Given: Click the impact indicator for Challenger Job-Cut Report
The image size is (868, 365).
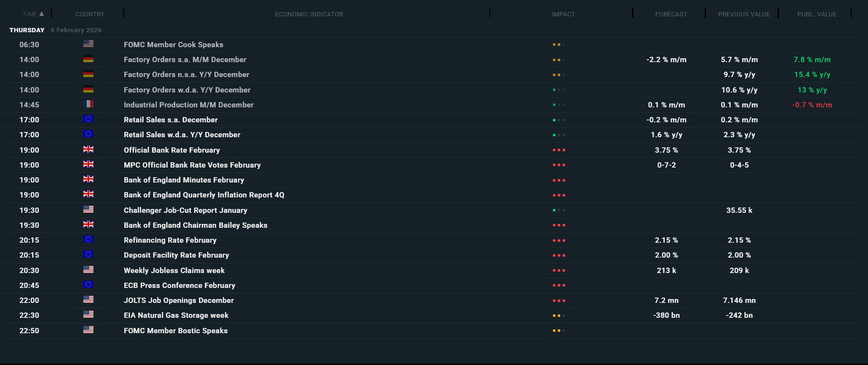Looking at the screenshot, I should pyautogui.click(x=559, y=210).
